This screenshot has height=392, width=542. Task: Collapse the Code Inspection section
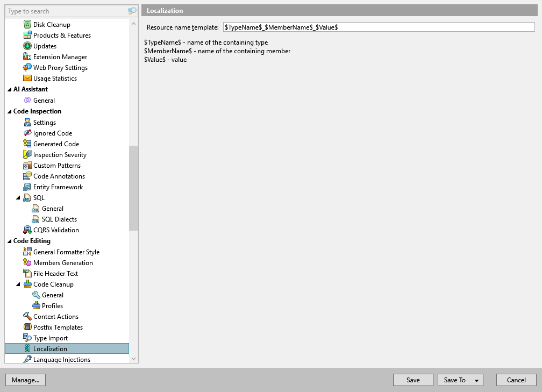click(9, 111)
